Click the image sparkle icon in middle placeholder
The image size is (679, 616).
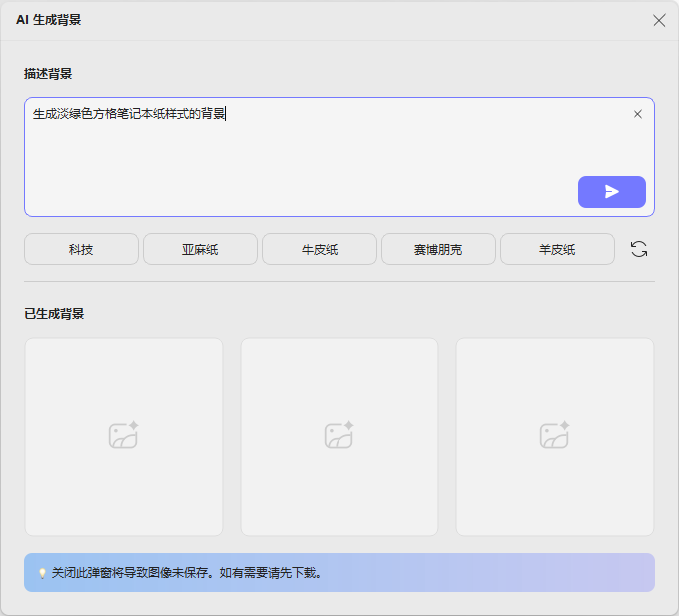click(x=339, y=436)
